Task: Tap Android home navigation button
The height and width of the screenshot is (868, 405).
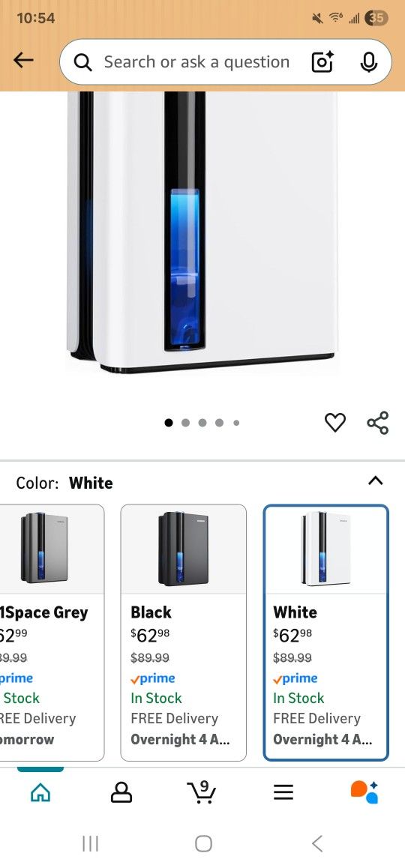Action: [x=203, y=844]
